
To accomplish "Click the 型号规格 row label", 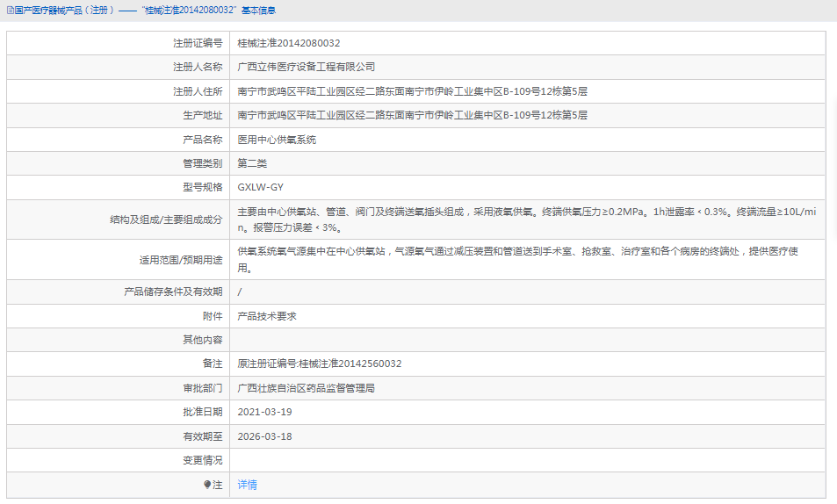I will [x=202, y=187].
